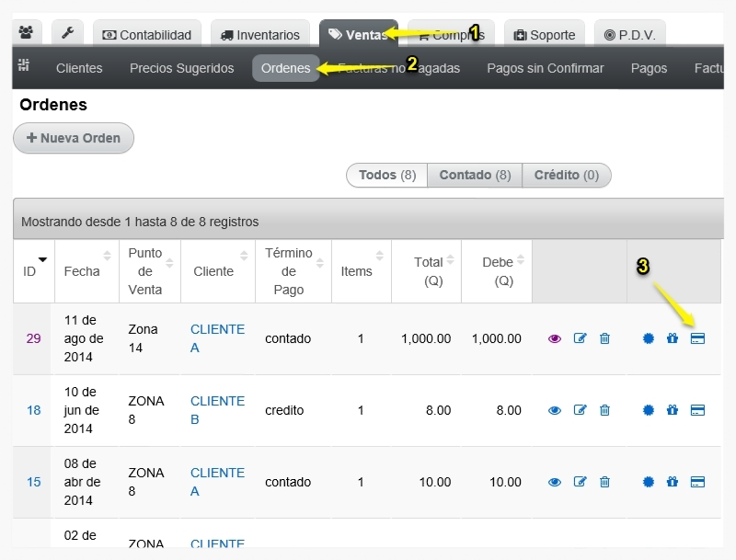Viewport: 736px width, 560px height.
Task: Open the order ID 15 link
Action: 33,482
